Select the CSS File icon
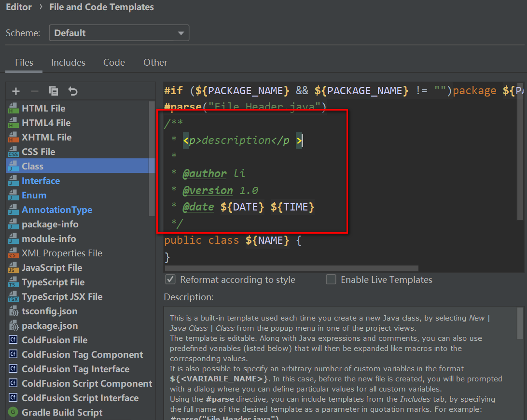 click(x=13, y=152)
